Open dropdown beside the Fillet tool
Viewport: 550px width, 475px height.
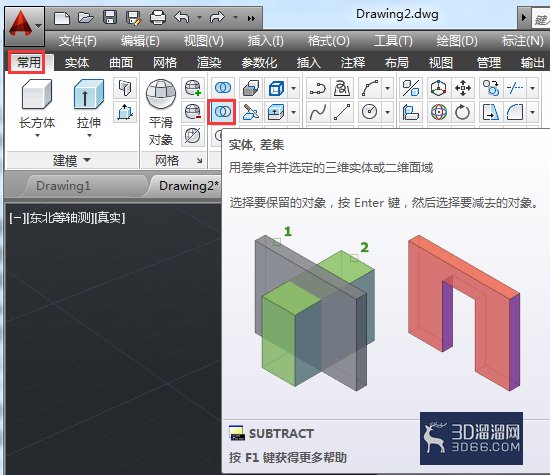[x=532, y=112]
